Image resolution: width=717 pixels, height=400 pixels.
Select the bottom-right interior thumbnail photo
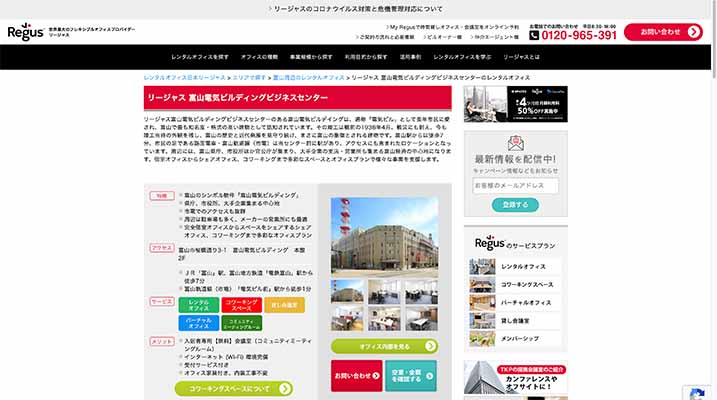click(x=421, y=319)
